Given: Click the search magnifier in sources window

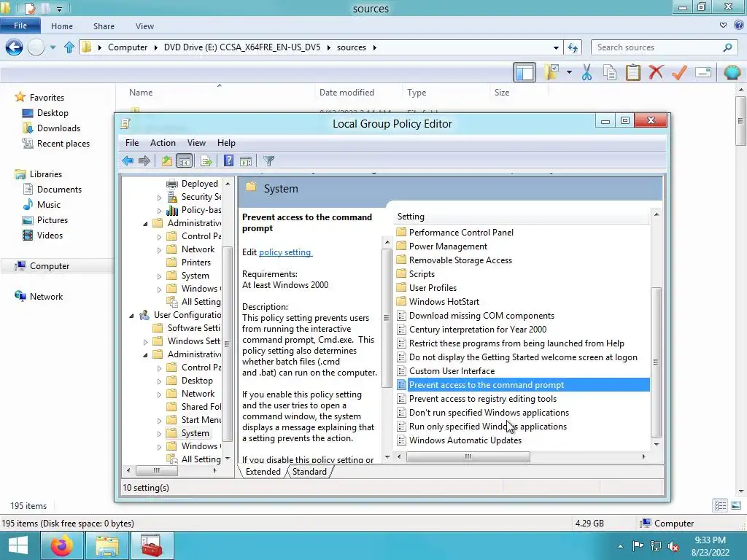Looking at the screenshot, I should tap(727, 47).
